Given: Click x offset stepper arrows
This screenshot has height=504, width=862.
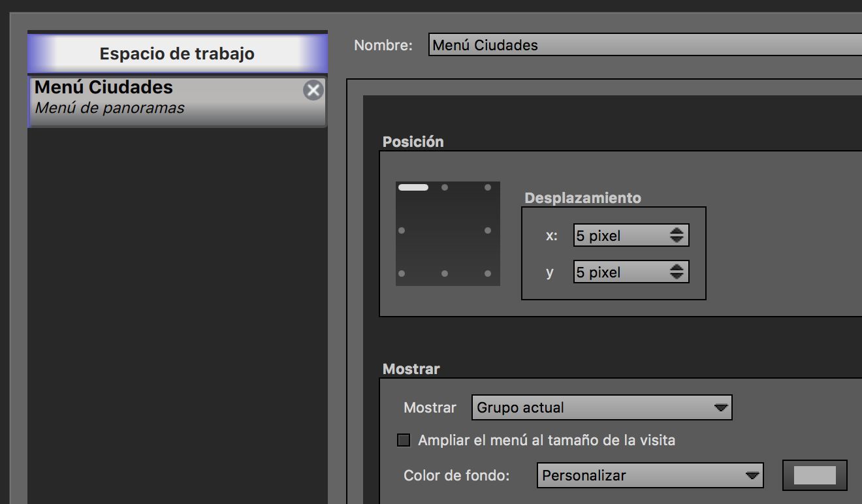Looking at the screenshot, I should pos(677,236).
